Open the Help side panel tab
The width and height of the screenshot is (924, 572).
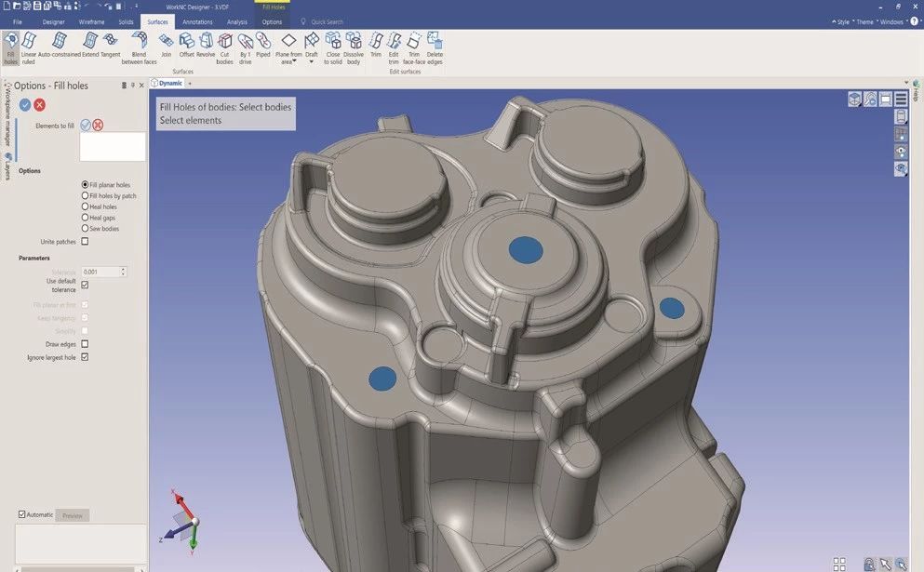pos(917,91)
